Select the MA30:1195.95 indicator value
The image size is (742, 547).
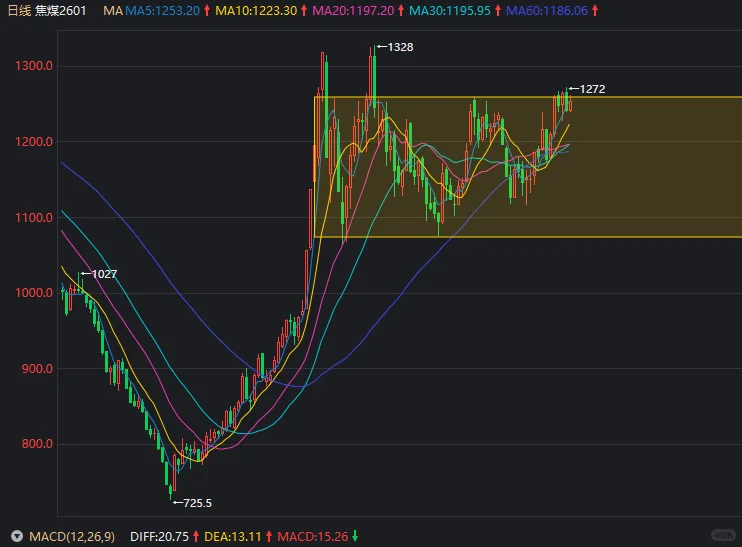tap(450, 10)
